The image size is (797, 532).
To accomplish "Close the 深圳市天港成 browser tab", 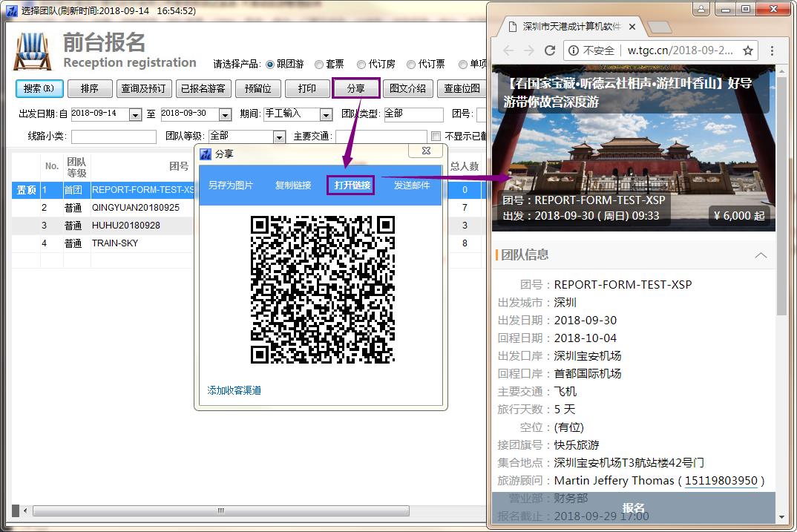I will click(632, 27).
